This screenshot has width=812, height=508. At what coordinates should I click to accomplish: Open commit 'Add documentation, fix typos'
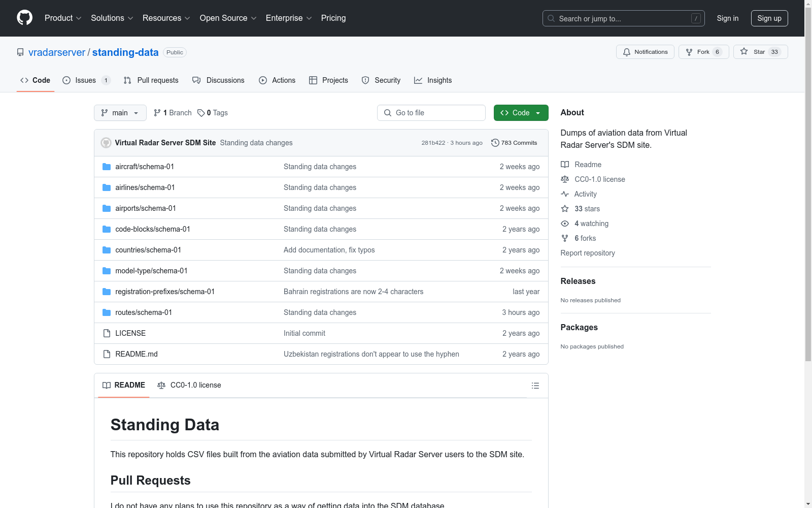(x=329, y=250)
